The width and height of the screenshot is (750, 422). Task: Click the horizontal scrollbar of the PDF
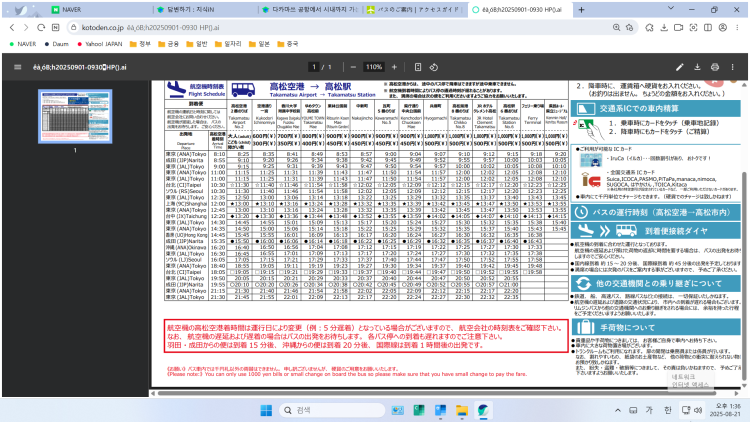436,393
